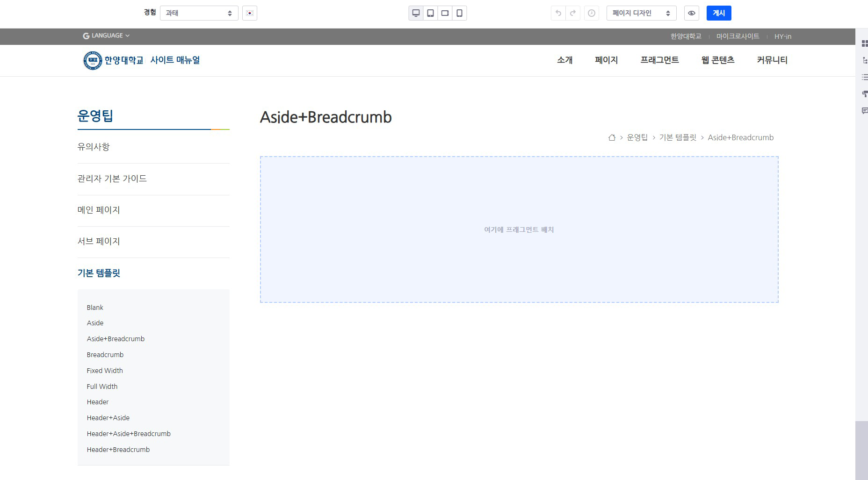Screen dimensions: 868x480
Task: Open the Korean flag language selector
Action: (x=250, y=13)
